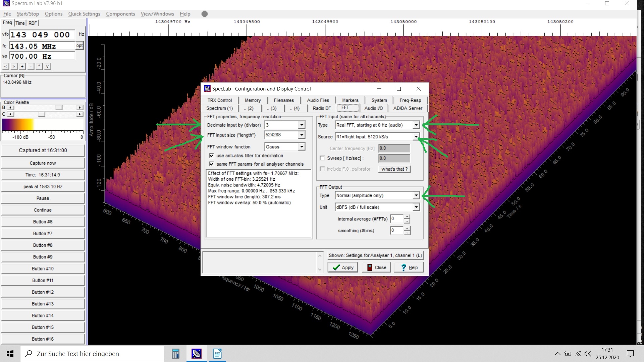Open the File menu
644x362 pixels.
(7, 14)
